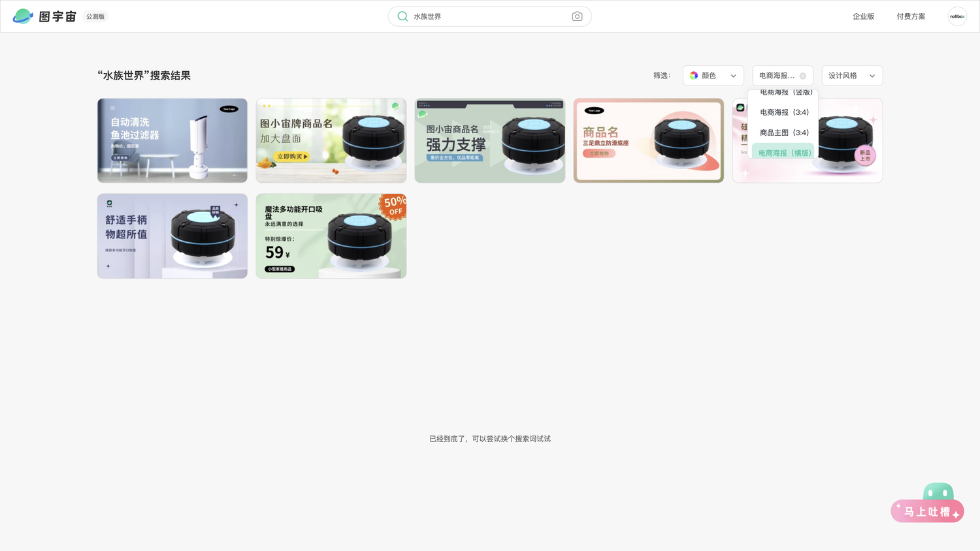Open the 舒适手柄物超所值 template
980x551 pixels.
pos(172,236)
